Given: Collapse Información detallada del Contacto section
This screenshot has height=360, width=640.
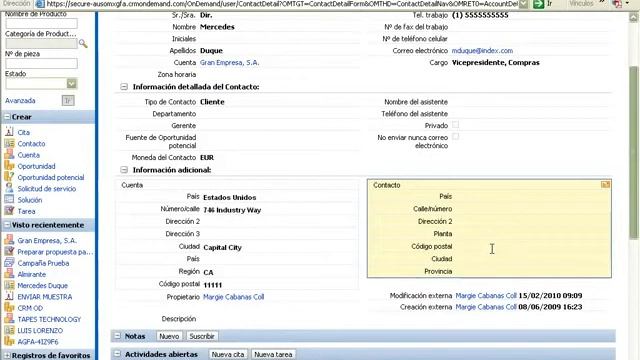Looking at the screenshot, I should pos(124,87).
